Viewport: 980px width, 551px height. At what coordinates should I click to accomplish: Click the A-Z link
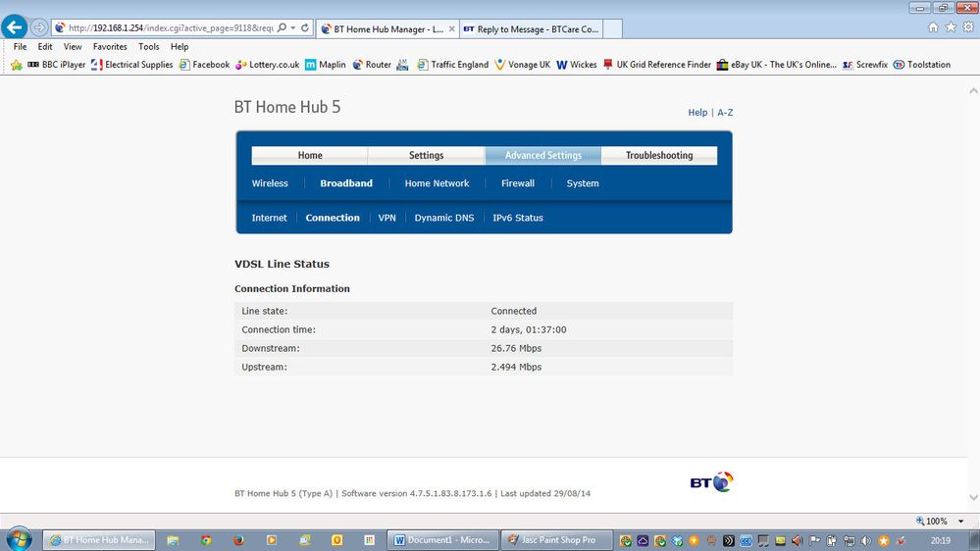725,113
